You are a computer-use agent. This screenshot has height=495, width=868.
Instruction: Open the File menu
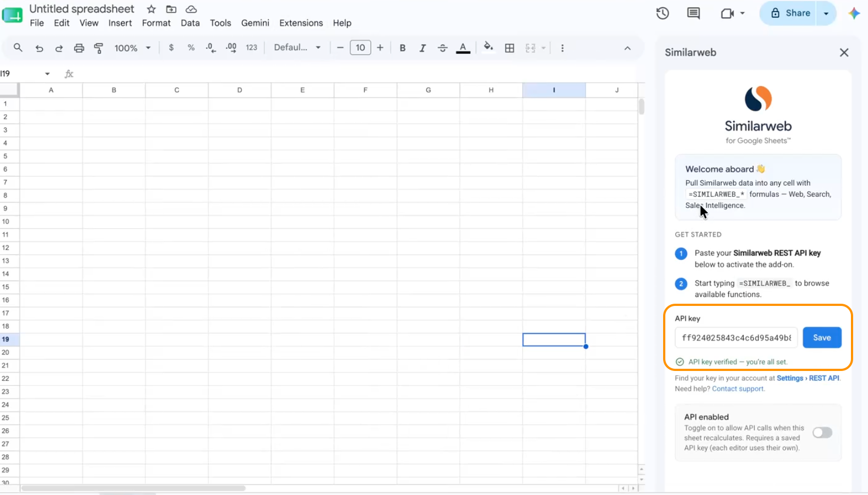pyautogui.click(x=37, y=23)
